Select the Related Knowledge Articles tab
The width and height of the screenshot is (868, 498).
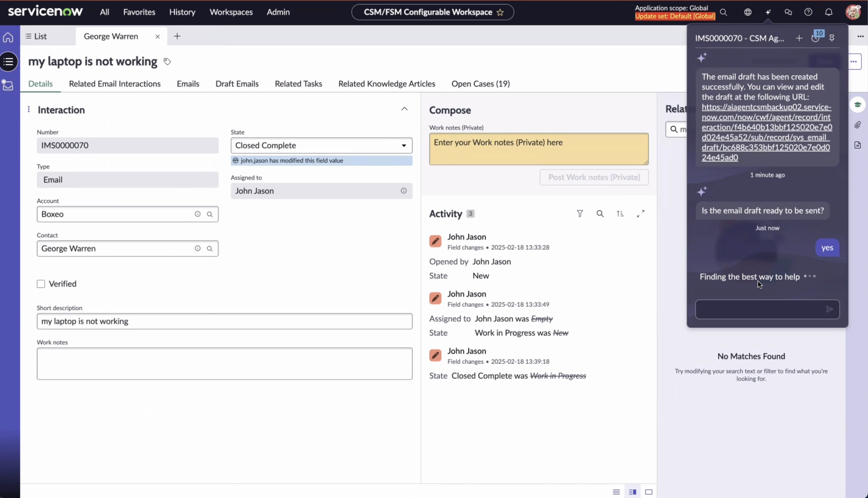point(386,84)
